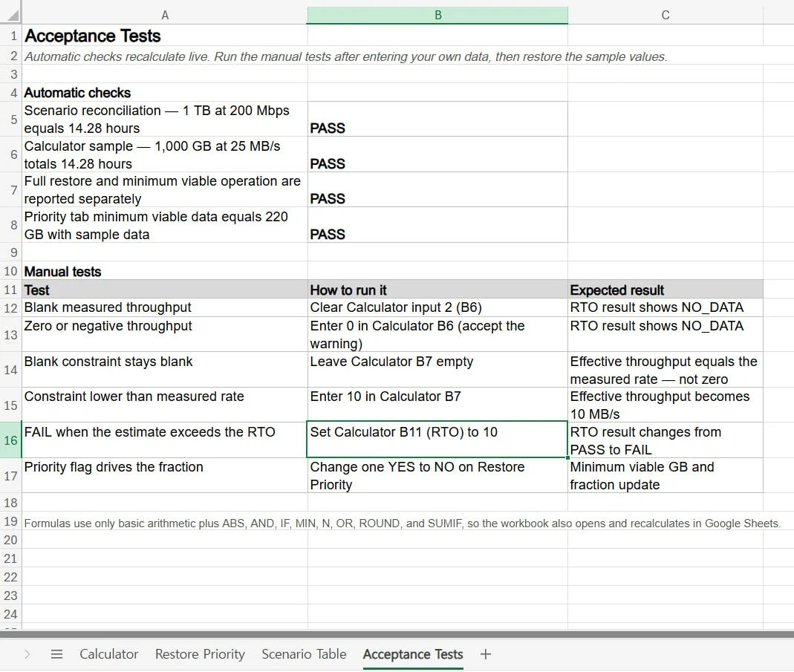The width and height of the screenshot is (794, 672).
Task: Click the sheet tab scroll right arrow
Action: 27,654
